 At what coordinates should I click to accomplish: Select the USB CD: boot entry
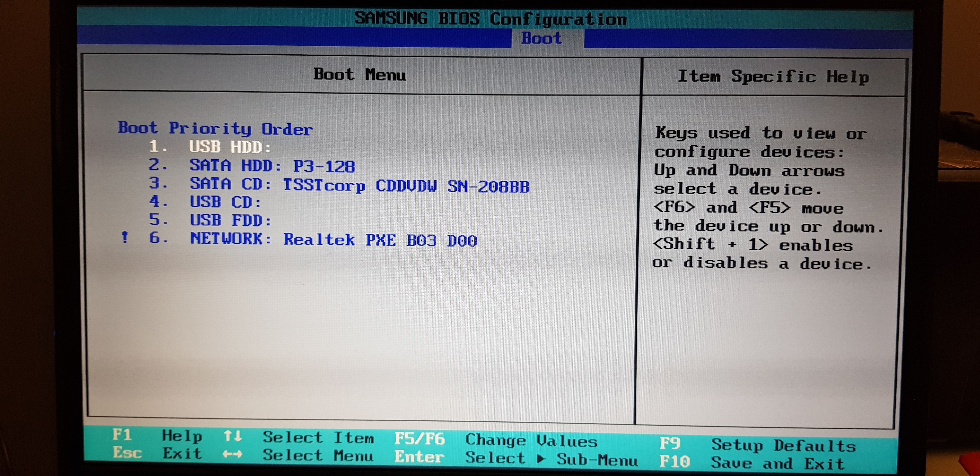[205, 202]
